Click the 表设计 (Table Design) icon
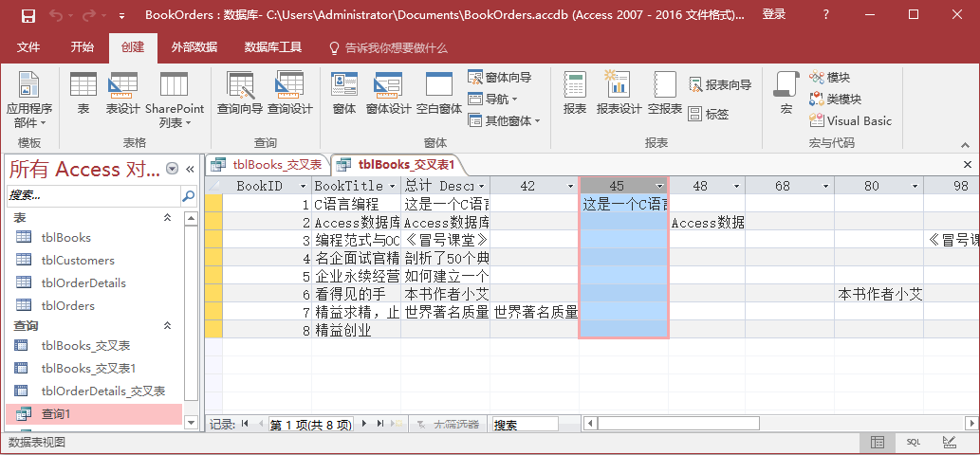The height and width of the screenshot is (455, 980). pos(122,94)
